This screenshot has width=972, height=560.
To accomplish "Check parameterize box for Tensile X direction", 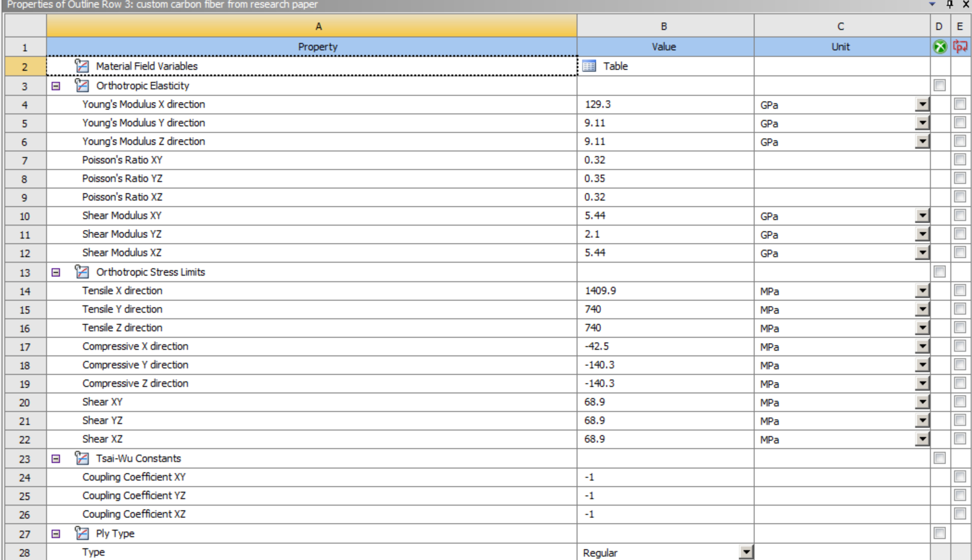I will click(960, 290).
